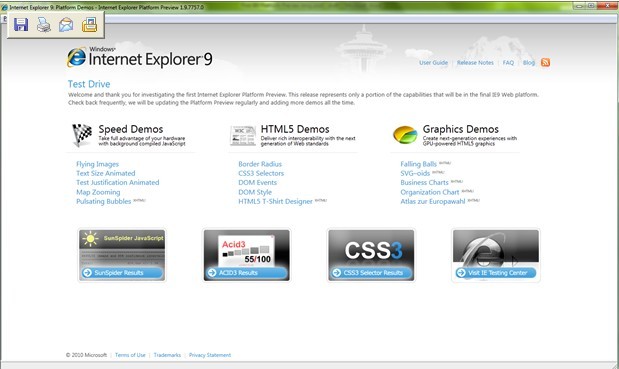Click the blue floppy disk save icon
The width and height of the screenshot is (619, 369).
tap(21, 24)
